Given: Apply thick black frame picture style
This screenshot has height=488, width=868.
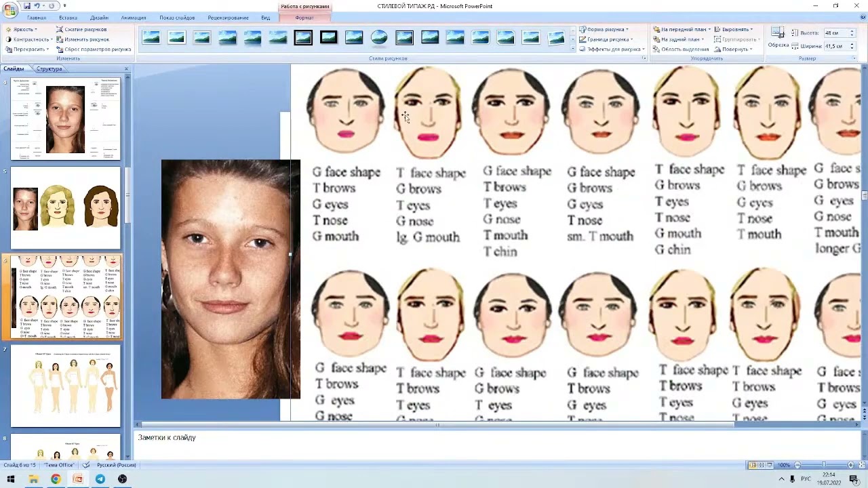Looking at the screenshot, I should [329, 38].
